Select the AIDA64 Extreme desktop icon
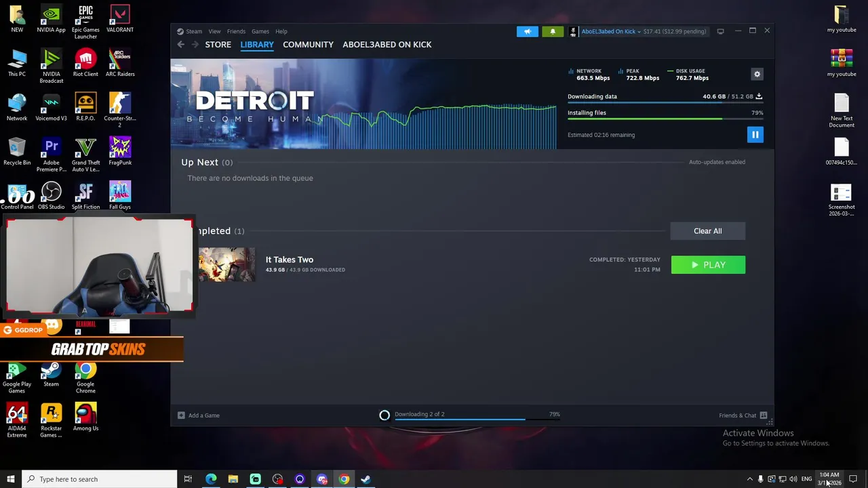The image size is (868, 488). point(17,420)
